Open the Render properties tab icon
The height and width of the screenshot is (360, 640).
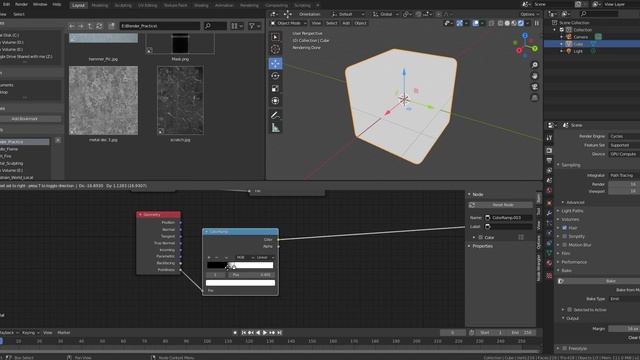[549, 151]
